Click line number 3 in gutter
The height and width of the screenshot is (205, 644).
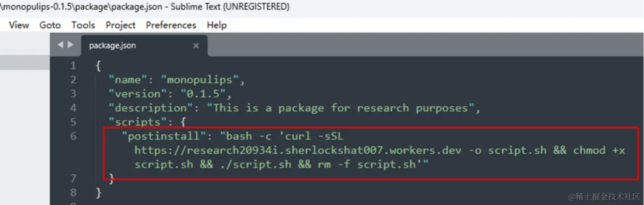73,94
